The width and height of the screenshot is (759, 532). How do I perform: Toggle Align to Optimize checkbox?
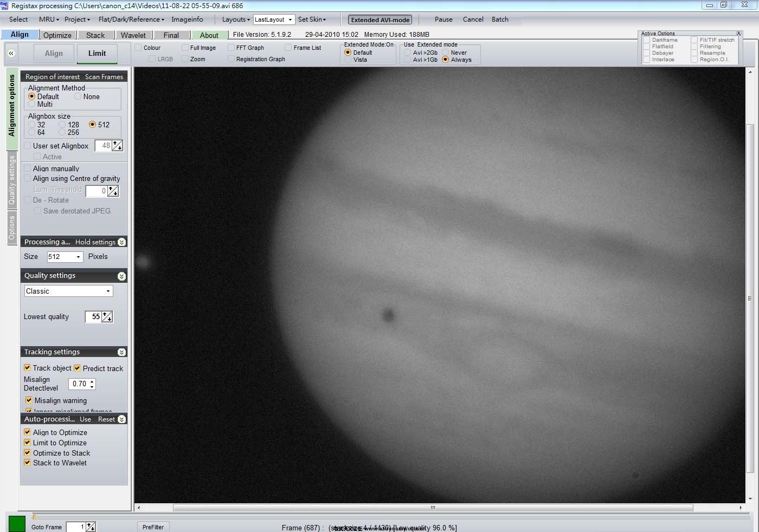coord(28,432)
